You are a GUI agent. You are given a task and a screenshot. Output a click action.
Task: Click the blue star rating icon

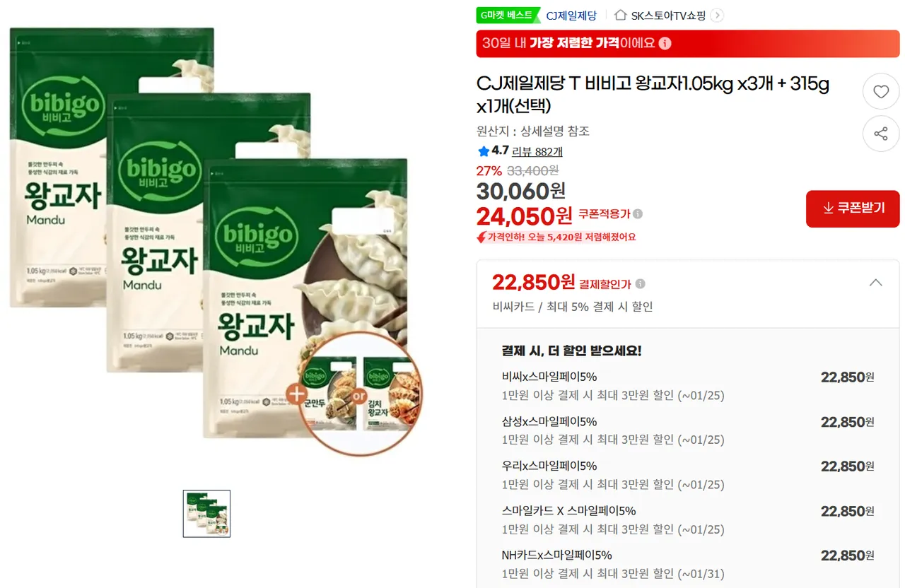(484, 151)
